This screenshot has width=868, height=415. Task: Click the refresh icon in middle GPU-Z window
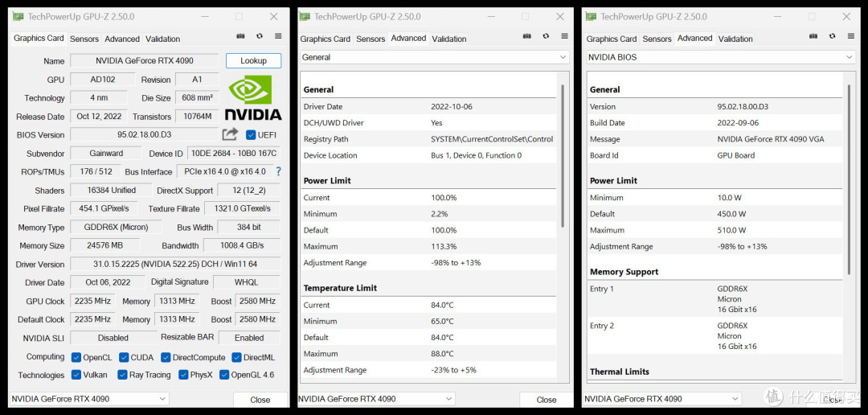pyautogui.click(x=546, y=36)
